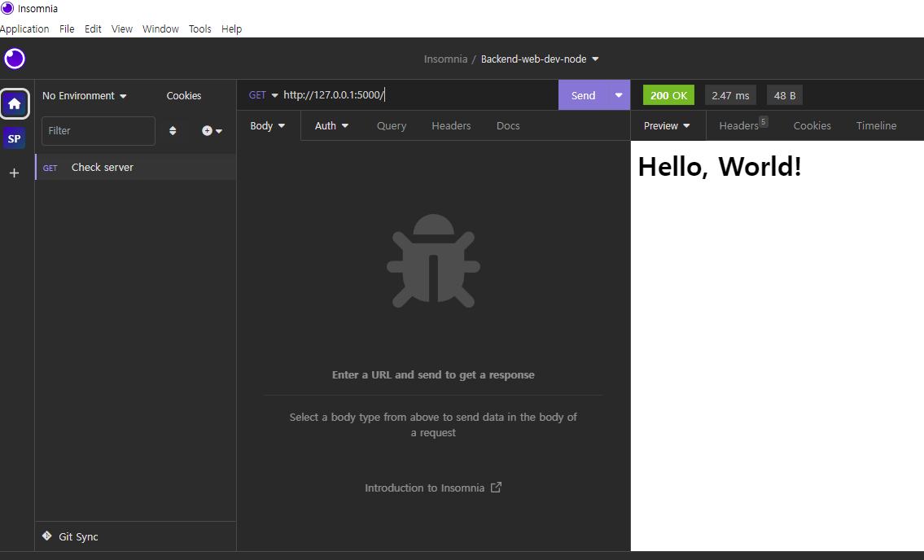This screenshot has height=560, width=924.
Task: Expand the Body type dropdown
Action: click(x=268, y=125)
